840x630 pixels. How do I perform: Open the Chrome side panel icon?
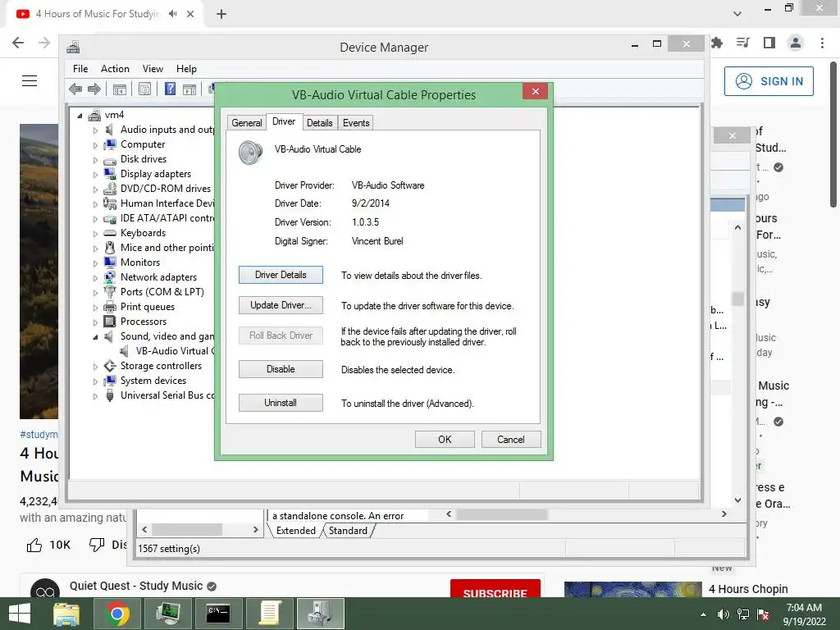coord(769,43)
